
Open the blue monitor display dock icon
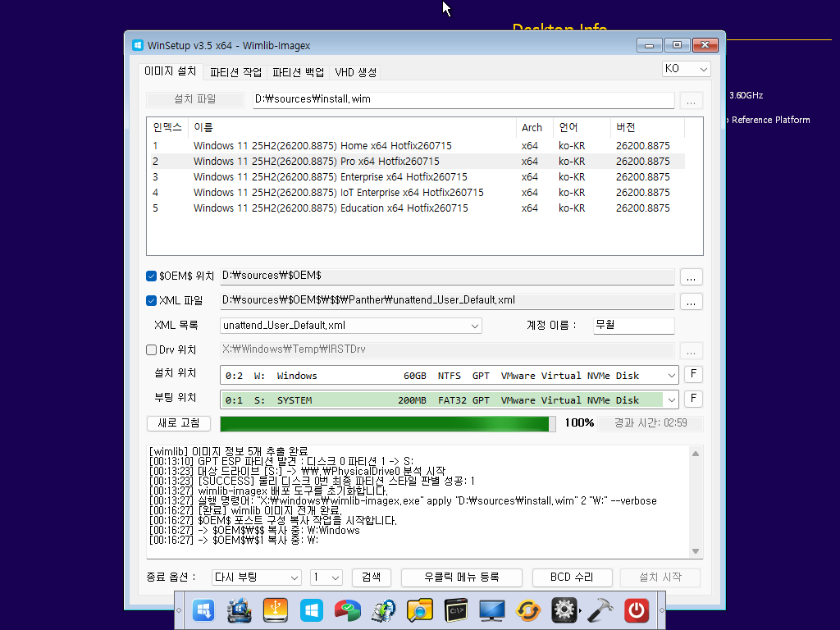tap(492, 610)
